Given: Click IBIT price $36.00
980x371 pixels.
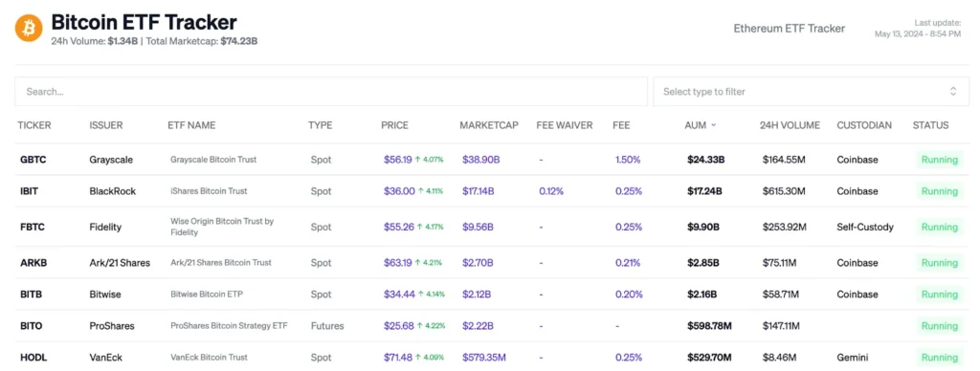Looking at the screenshot, I should pyautogui.click(x=399, y=191).
